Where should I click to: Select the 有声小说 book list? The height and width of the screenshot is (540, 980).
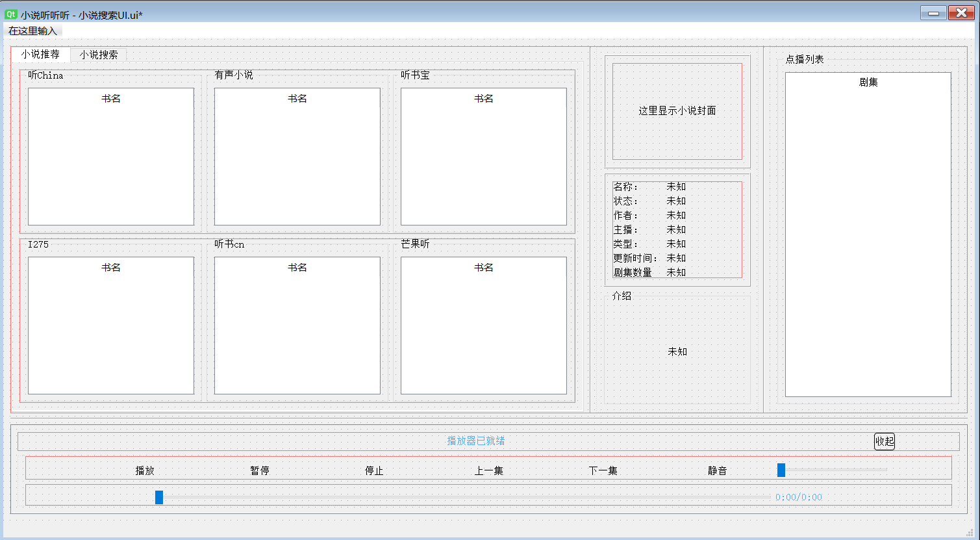click(297, 157)
